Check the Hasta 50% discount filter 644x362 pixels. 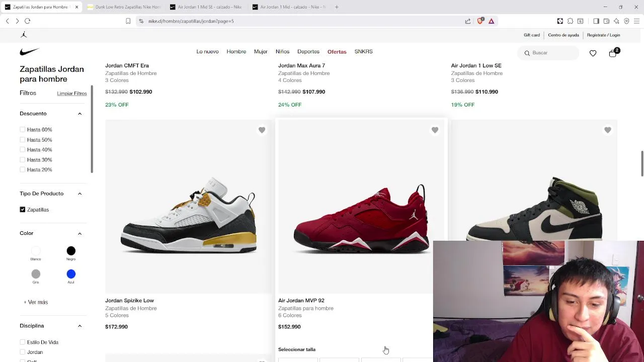(23, 140)
